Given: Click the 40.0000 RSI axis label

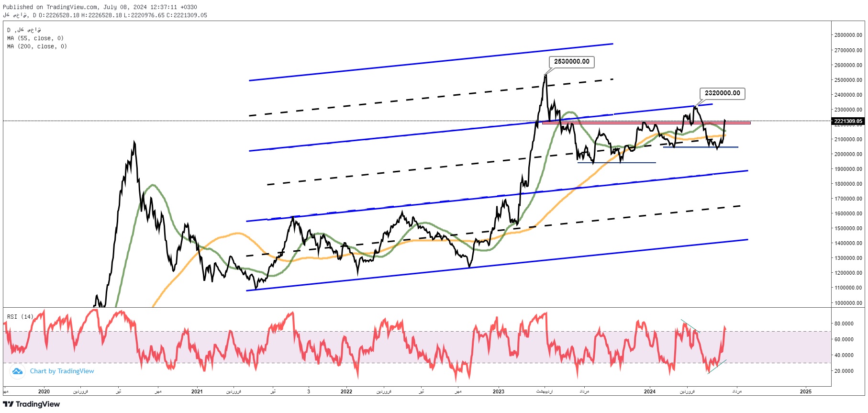Looking at the screenshot, I should tap(844, 355).
